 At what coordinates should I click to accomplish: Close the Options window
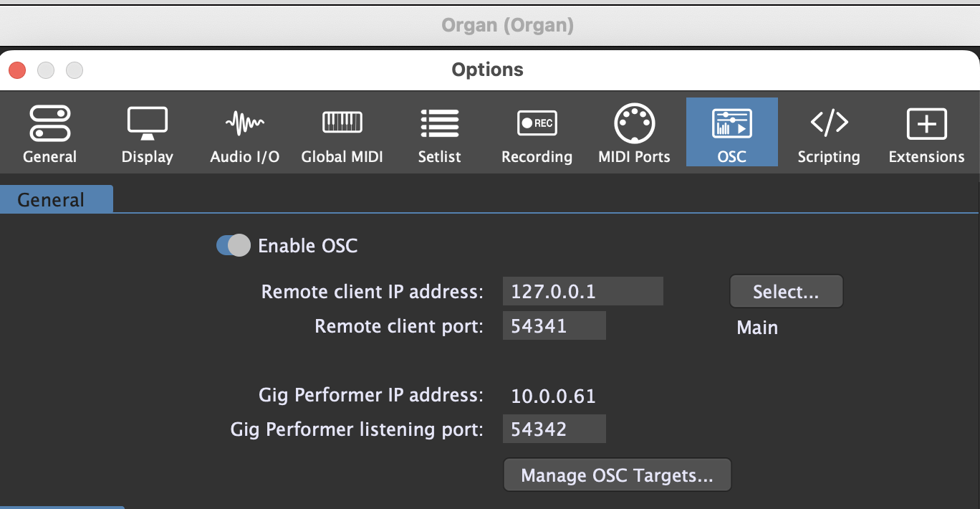pyautogui.click(x=17, y=70)
